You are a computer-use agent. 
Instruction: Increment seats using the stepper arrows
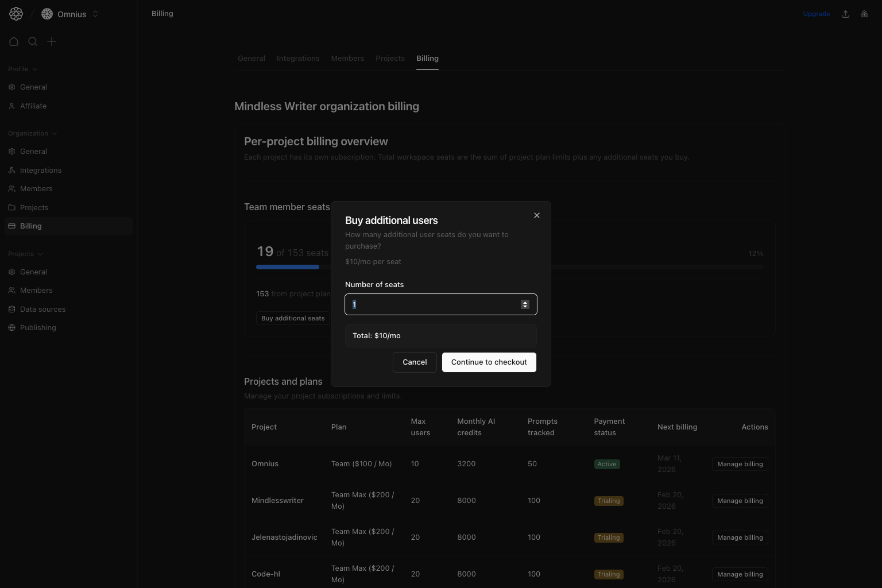point(524,302)
